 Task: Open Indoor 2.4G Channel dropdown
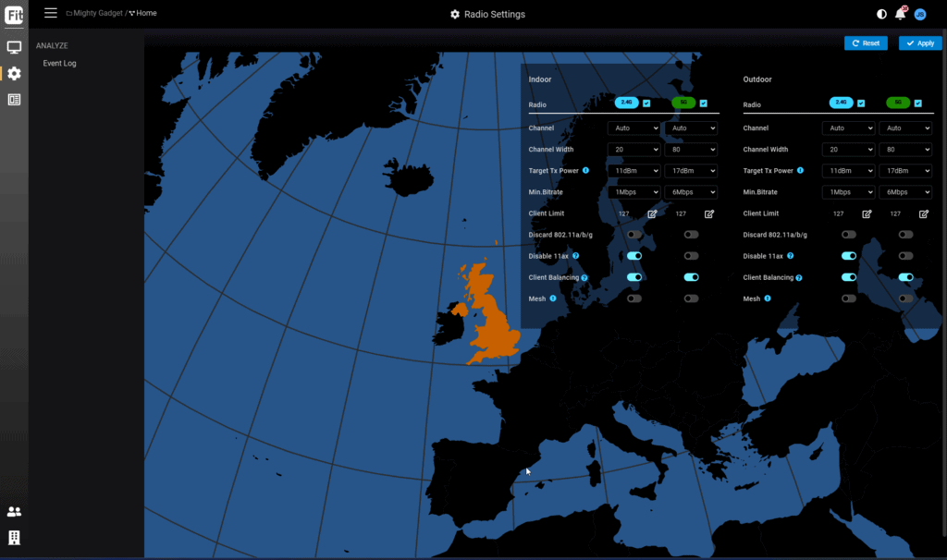tap(633, 128)
